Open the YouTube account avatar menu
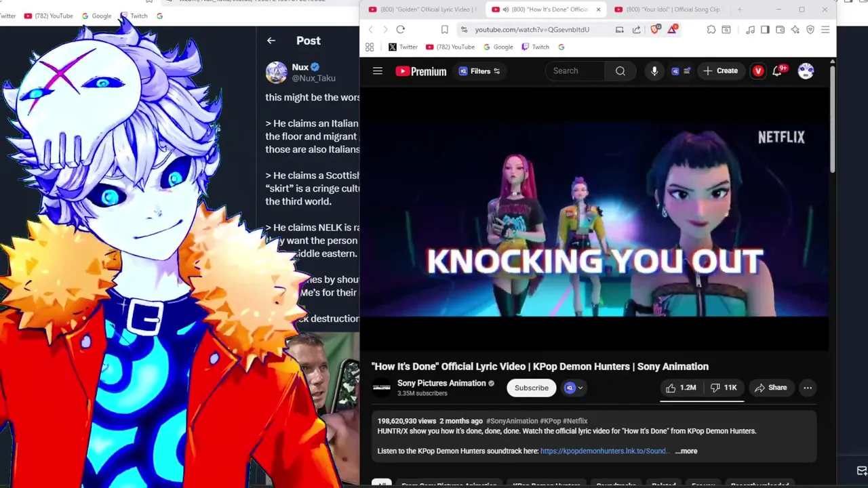 [x=806, y=70]
